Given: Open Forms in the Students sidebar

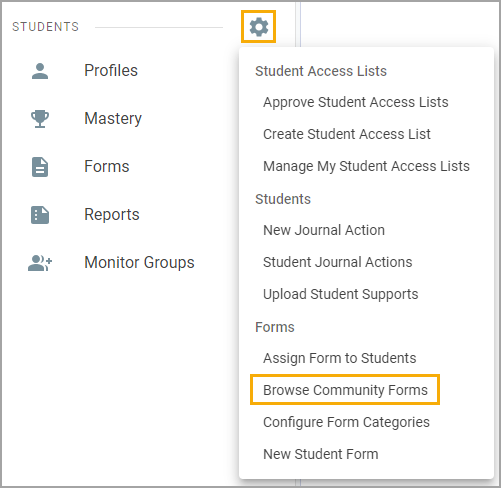Looking at the screenshot, I should pos(107,166).
